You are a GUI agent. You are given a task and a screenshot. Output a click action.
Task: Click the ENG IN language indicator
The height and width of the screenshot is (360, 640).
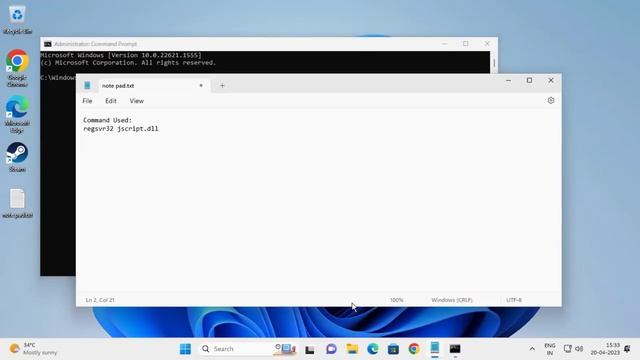tap(550, 349)
